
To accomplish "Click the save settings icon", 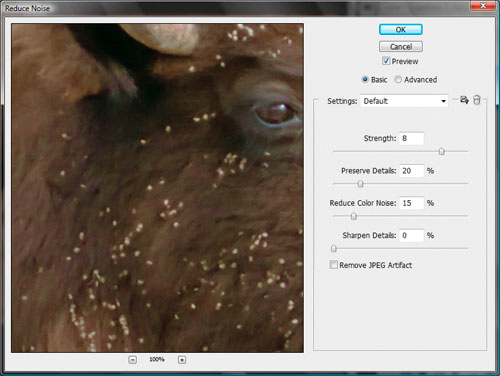I will [x=464, y=100].
